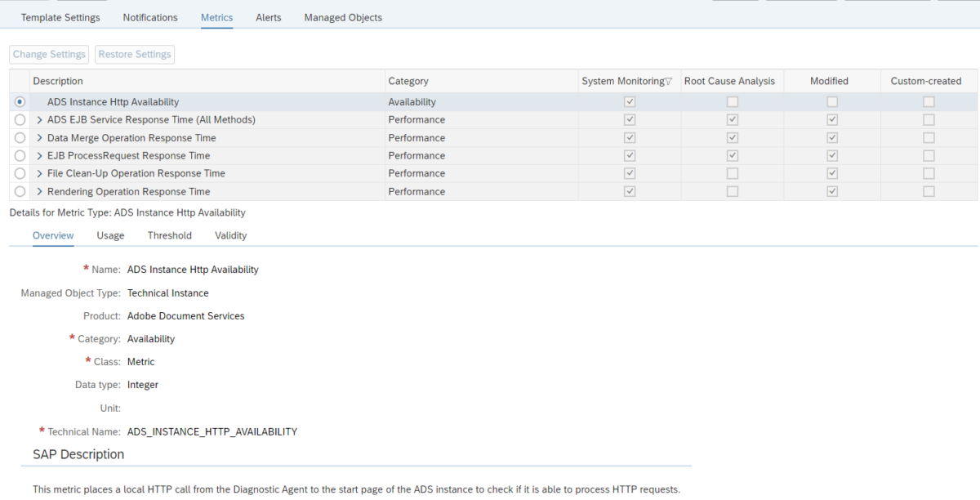This screenshot has height=500, width=980.
Task: Select the File Clean-Up Operation radio button
Action: [x=20, y=173]
